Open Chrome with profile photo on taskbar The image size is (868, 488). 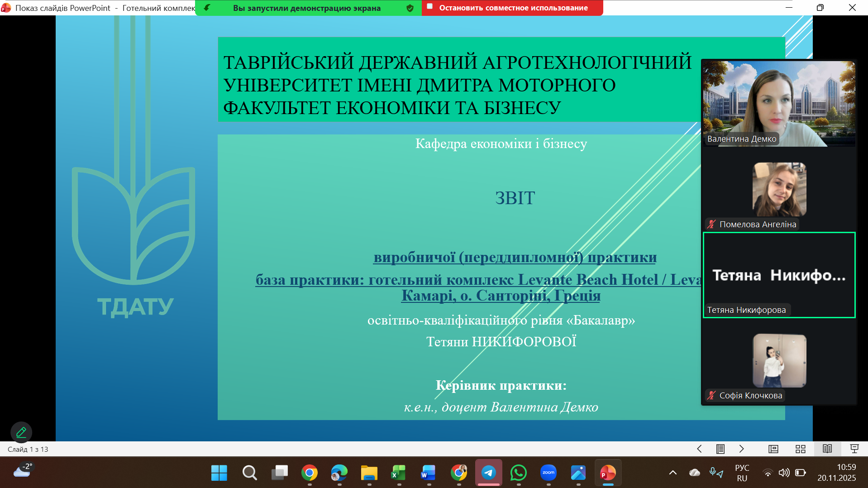pyautogui.click(x=459, y=473)
